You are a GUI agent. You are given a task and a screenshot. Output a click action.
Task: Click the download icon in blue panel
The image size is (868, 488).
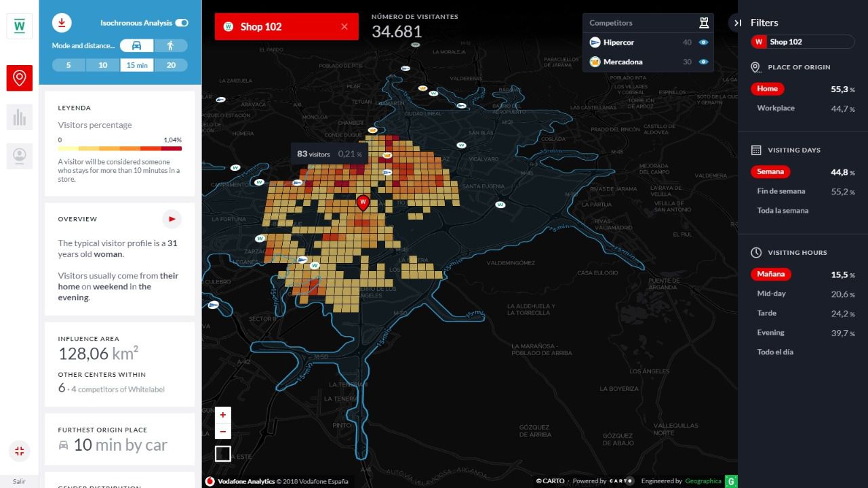point(62,23)
